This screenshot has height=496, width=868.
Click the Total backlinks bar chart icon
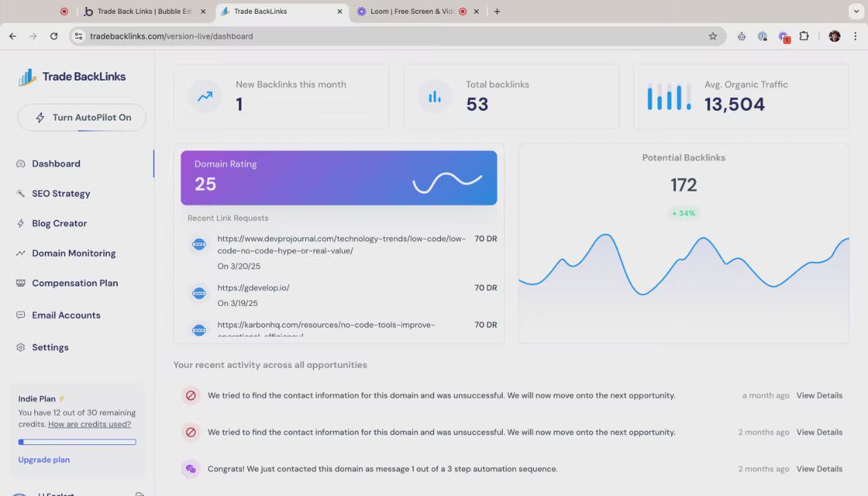pyautogui.click(x=435, y=96)
